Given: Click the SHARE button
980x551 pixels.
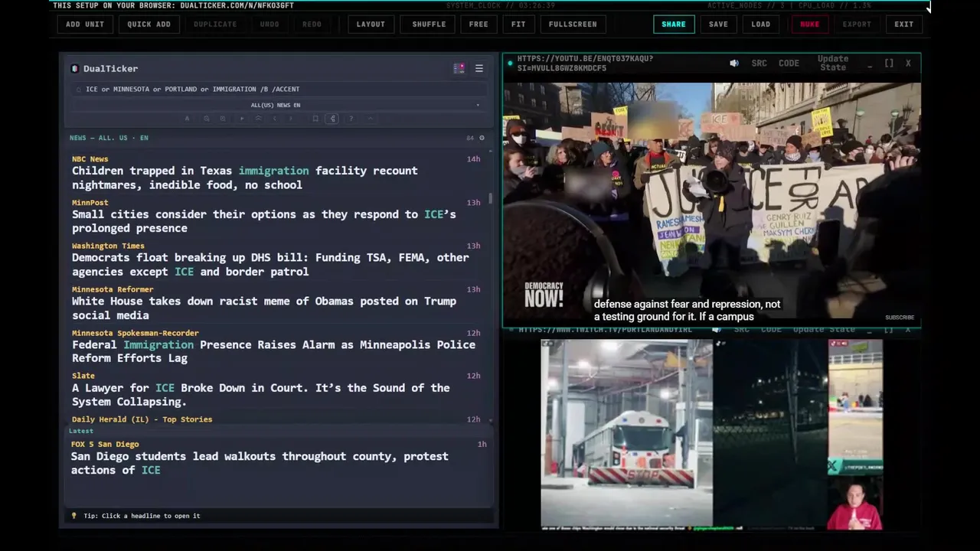Looking at the screenshot, I should [674, 24].
